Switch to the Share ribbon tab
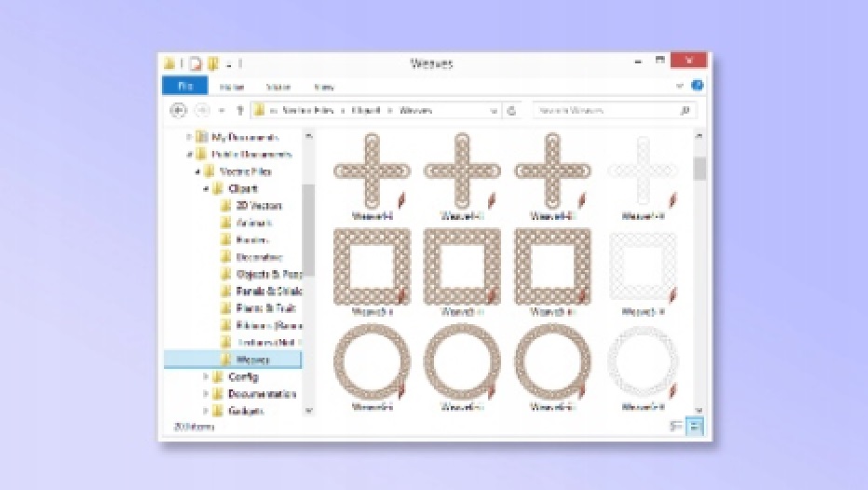 [x=278, y=87]
